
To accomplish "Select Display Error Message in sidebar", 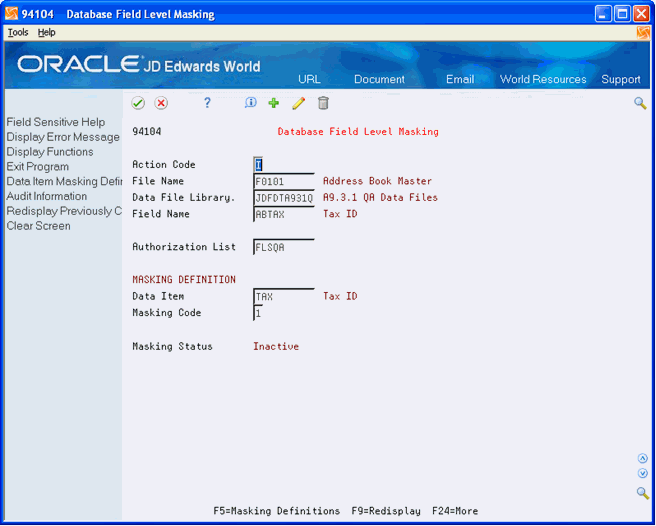I will 63,137.
